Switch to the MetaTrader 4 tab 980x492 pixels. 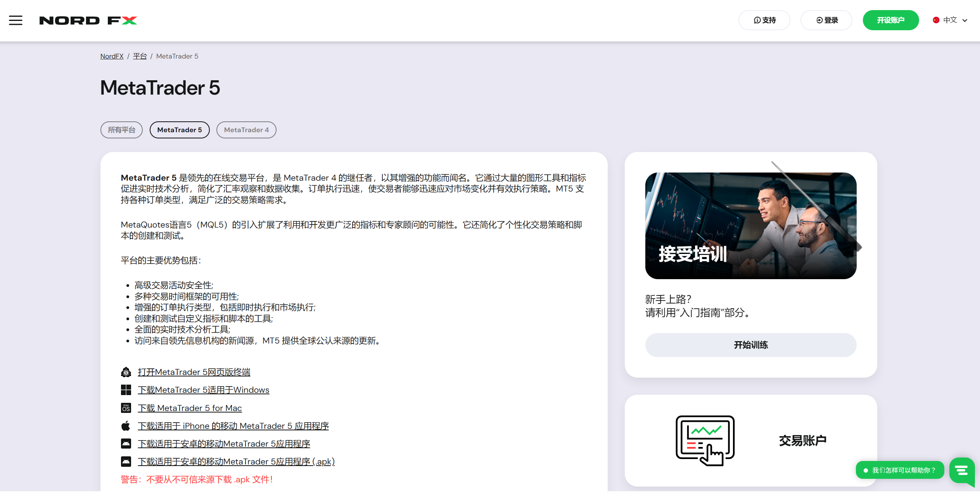246,130
